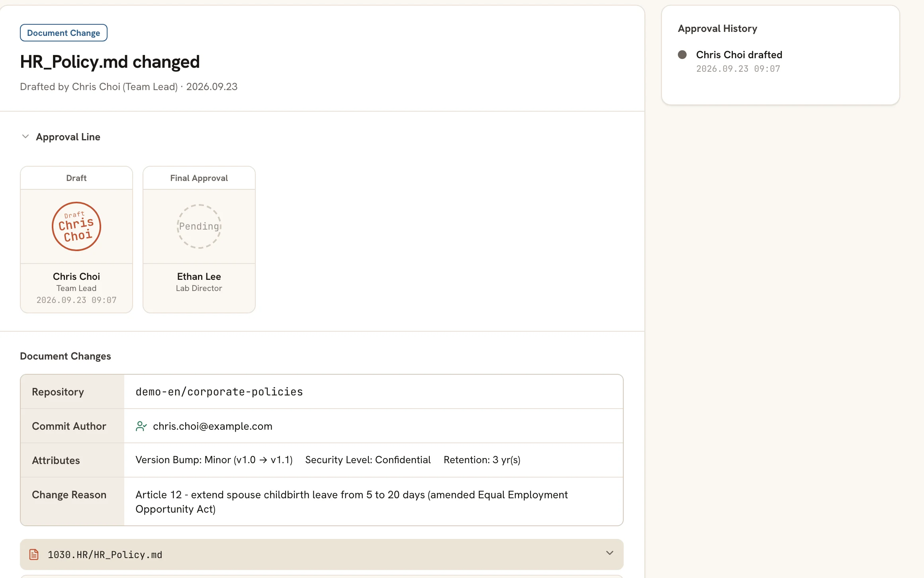Collapse the Approval Line section chevron
Viewport: 924px width, 578px height.
point(25,137)
